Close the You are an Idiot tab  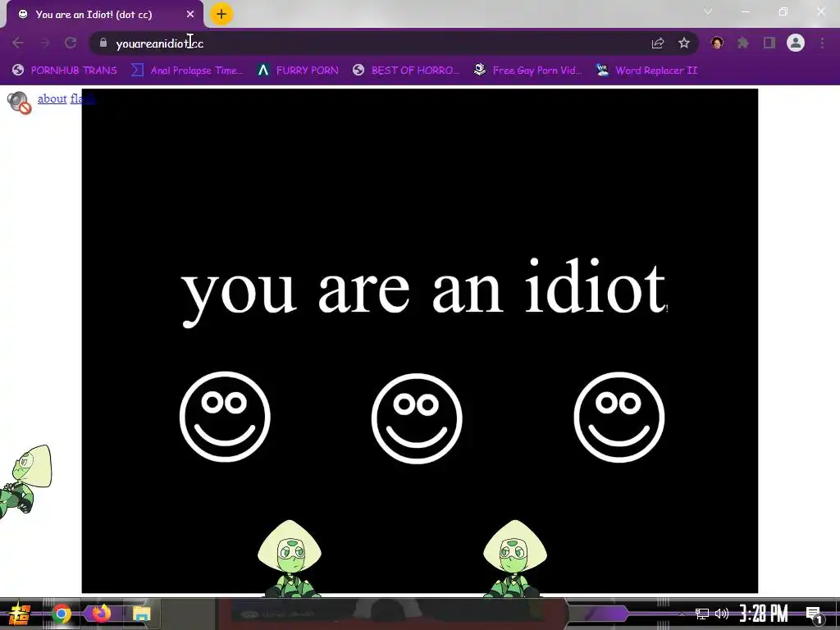point(190,15)
